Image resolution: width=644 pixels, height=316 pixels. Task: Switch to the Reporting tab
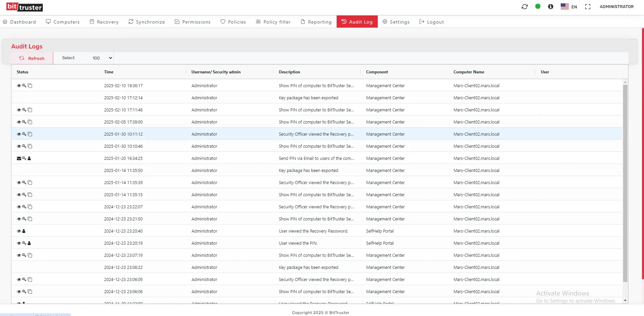pos(316,22)
